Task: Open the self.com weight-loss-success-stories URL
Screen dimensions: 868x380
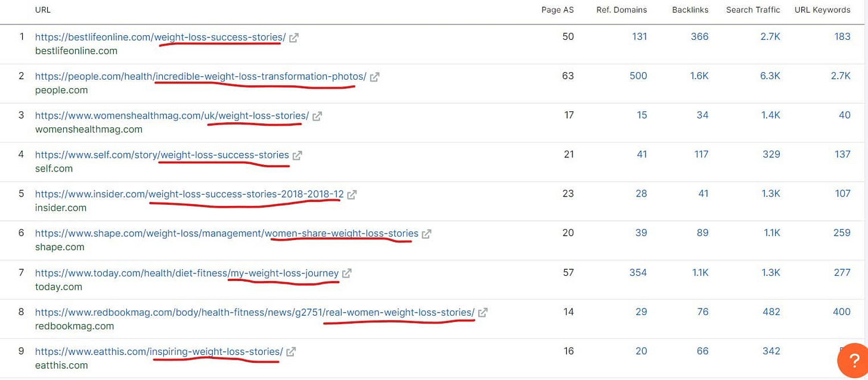Action: tap(161, 154)
